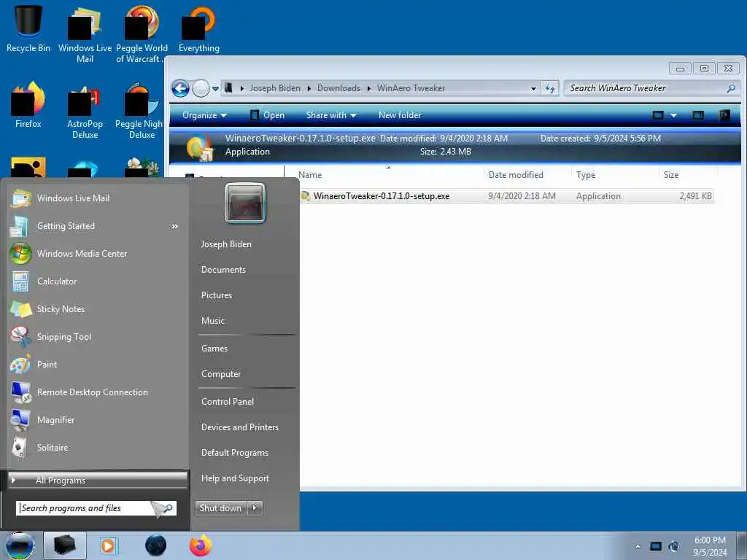Image resolution: width=747 pixels, height=560 pixels.
Task: Open Pictures from Start menu
Action: [216, 295]
